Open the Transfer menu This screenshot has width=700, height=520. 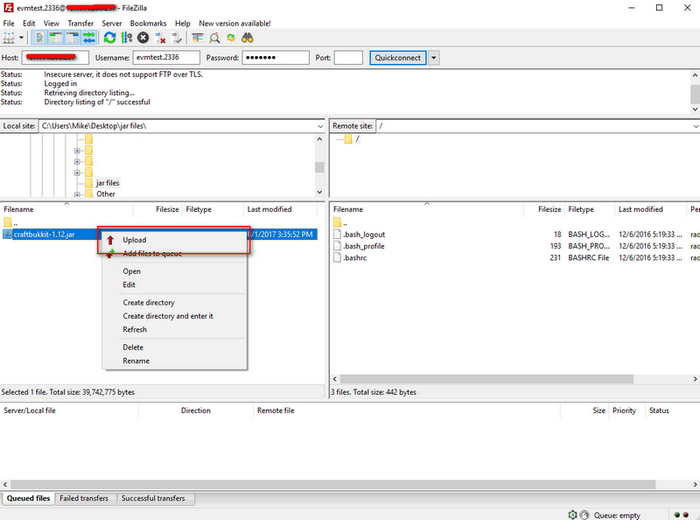point(80,23)
